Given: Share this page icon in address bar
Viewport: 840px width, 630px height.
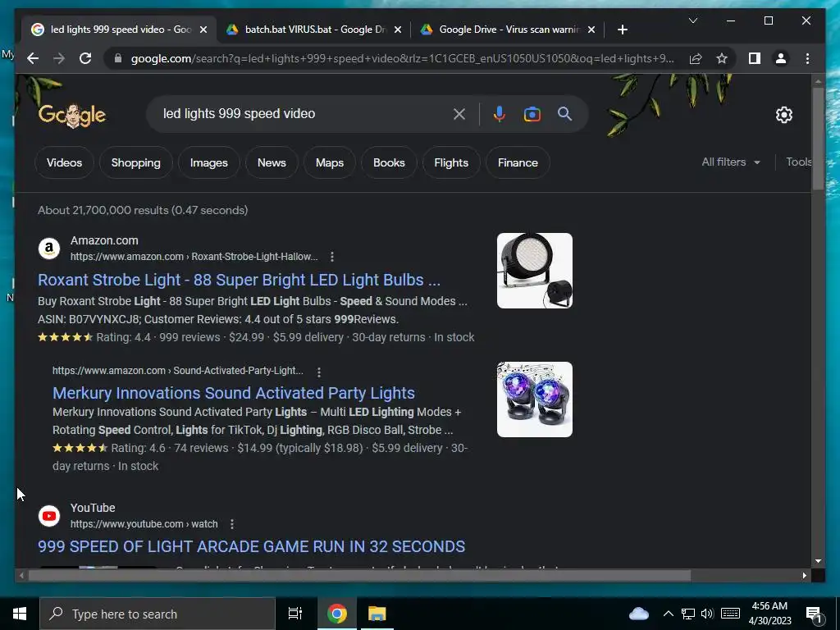Looking at the screenshot, I should click(696, 58).
